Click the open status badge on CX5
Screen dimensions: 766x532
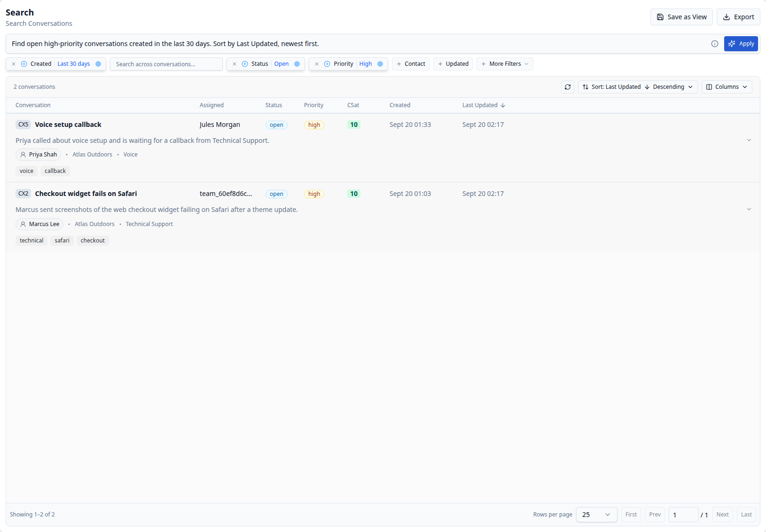click(x=276, y=125)
